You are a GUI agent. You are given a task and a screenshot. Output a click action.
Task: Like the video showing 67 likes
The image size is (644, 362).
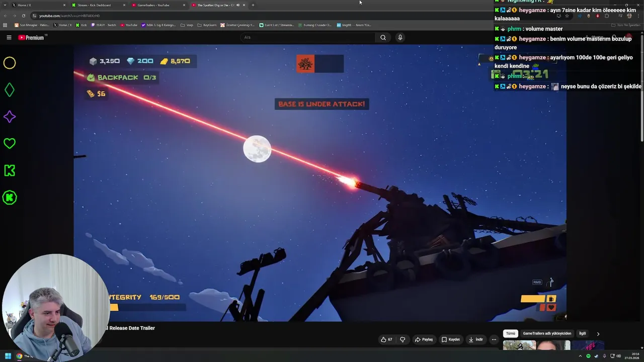click(386, 339)
